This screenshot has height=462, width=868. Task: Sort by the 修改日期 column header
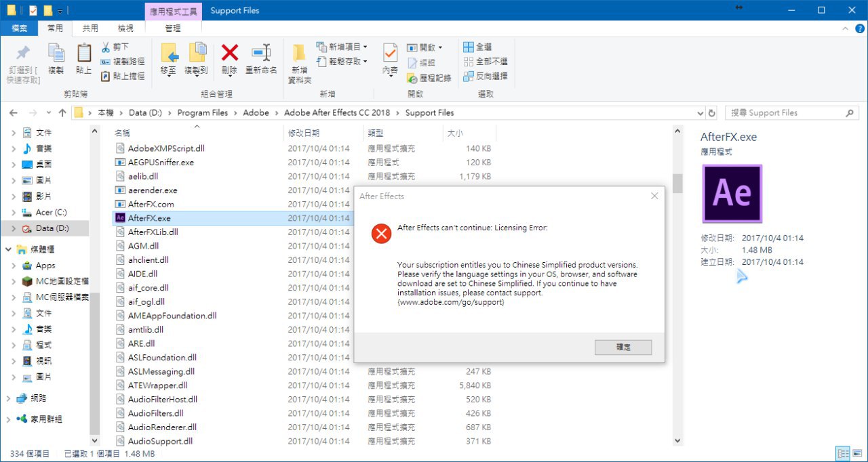(323, 133)
